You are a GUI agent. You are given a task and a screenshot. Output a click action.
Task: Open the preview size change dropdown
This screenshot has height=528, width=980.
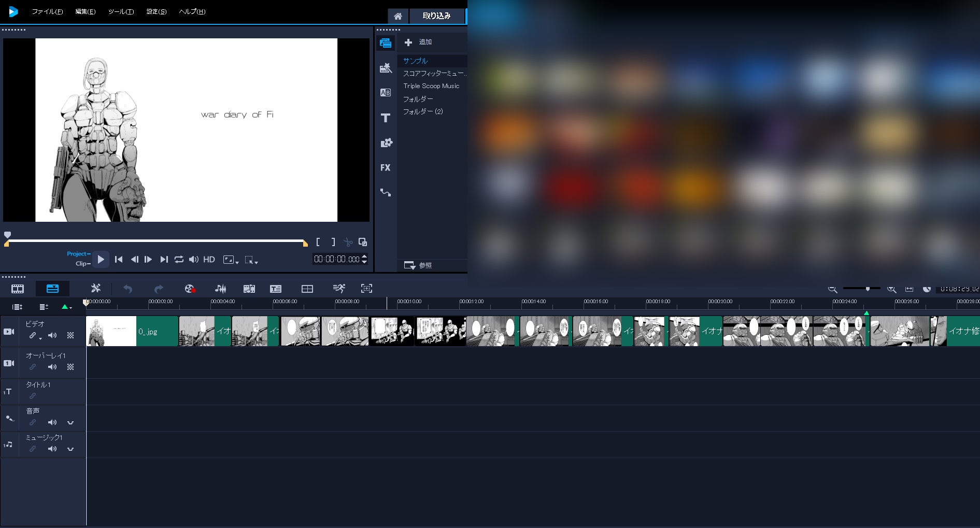click(231, 260)
